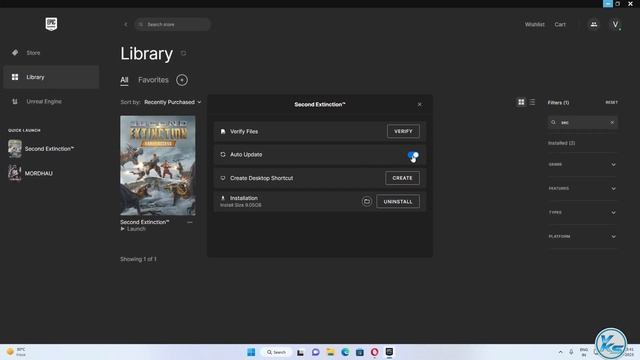Open Microsoft Store from the taskbar
The image size is (640, 360).
[360, 352]
